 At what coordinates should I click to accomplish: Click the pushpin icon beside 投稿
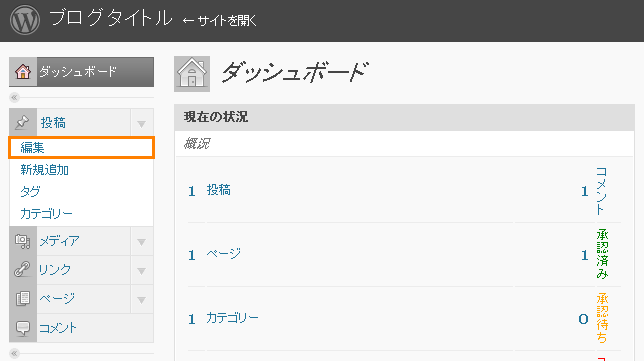click(22, 122)
